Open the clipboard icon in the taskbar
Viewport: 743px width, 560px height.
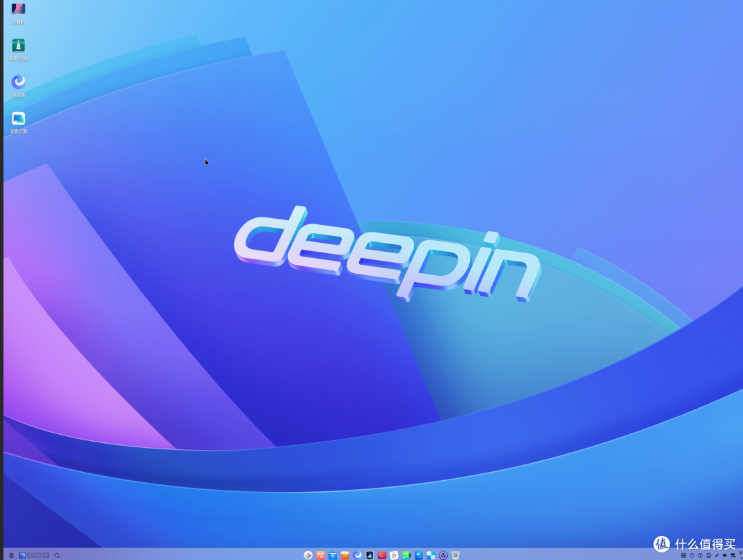point(12,555)
